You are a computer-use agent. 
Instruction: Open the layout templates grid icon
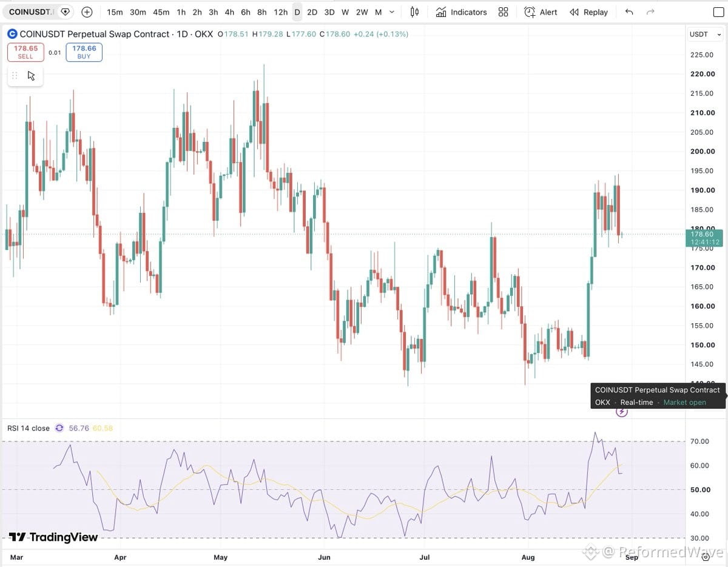[504, 12]
